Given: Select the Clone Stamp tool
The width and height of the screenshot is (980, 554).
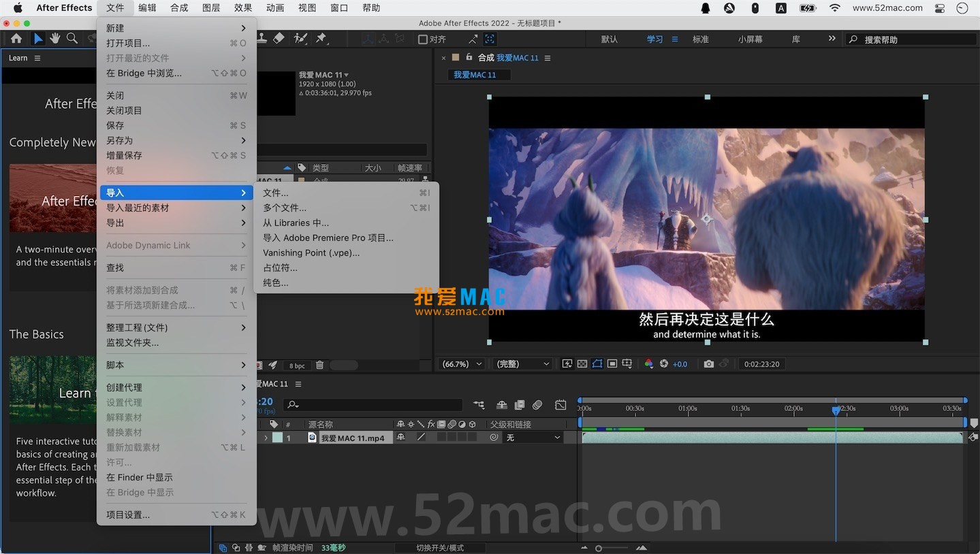Looking at the screenshot, I should pos(262,39).
